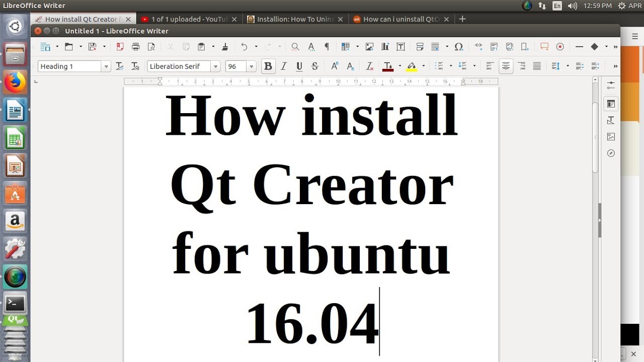Align text right

click(x=522, y=66)
